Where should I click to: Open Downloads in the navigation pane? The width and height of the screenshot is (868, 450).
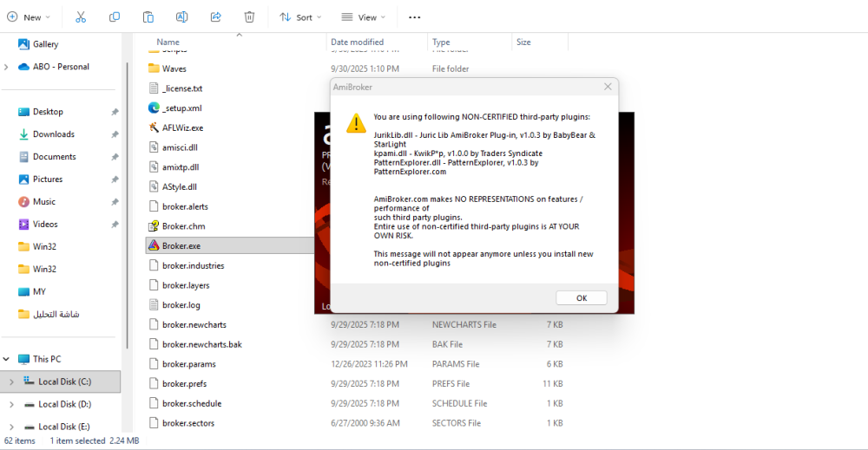pyautogui.click(x=53, y=134)
